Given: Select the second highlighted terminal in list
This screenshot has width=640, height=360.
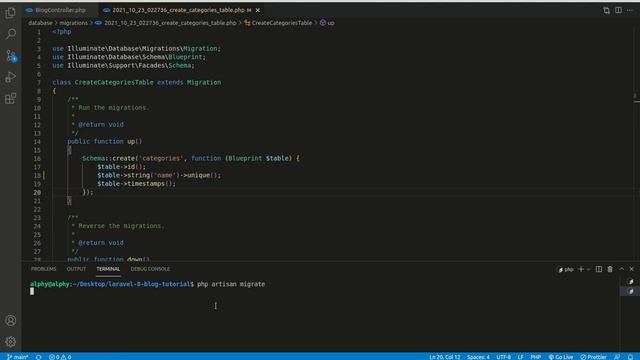Looking at the screenshot, I should point(630,291).
